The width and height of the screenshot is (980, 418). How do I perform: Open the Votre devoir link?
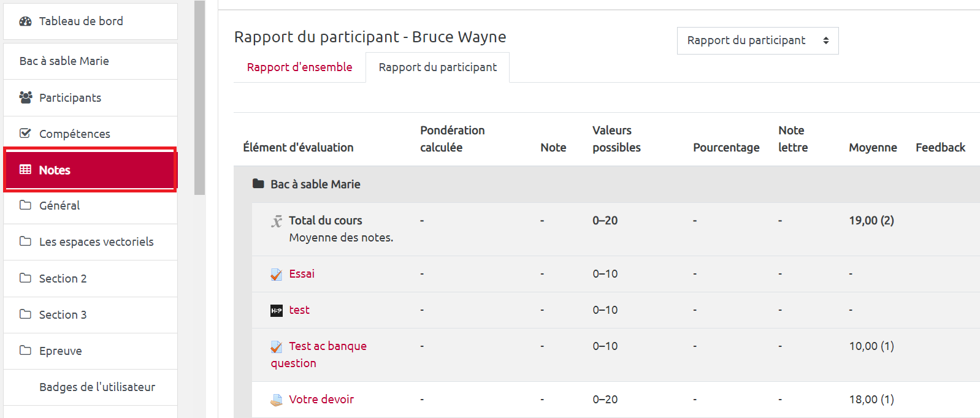coord(321,400)
